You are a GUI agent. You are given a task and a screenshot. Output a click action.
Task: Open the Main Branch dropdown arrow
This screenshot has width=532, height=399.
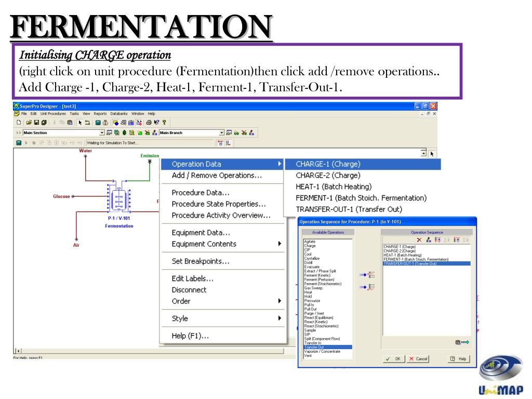(x=221, y=132)
